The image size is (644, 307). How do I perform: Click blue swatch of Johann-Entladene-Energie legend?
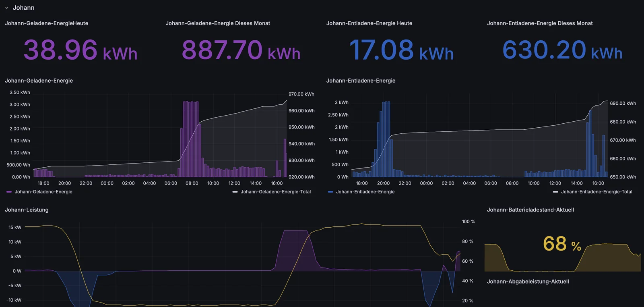[x=330, y=192]
